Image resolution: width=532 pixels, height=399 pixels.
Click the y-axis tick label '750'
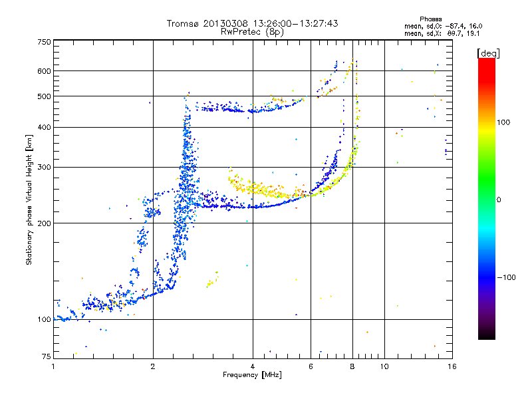click(x=44, y=42)
